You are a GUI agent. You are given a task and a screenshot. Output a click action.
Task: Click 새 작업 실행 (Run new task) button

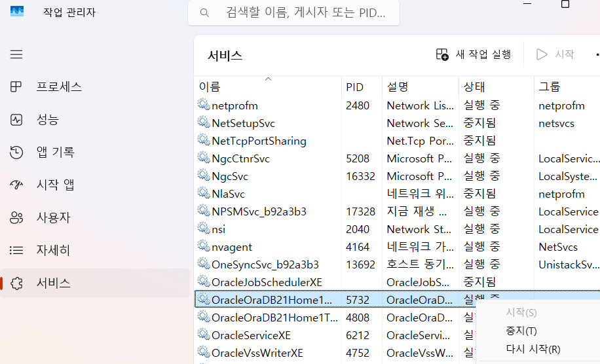coord(474,54)
